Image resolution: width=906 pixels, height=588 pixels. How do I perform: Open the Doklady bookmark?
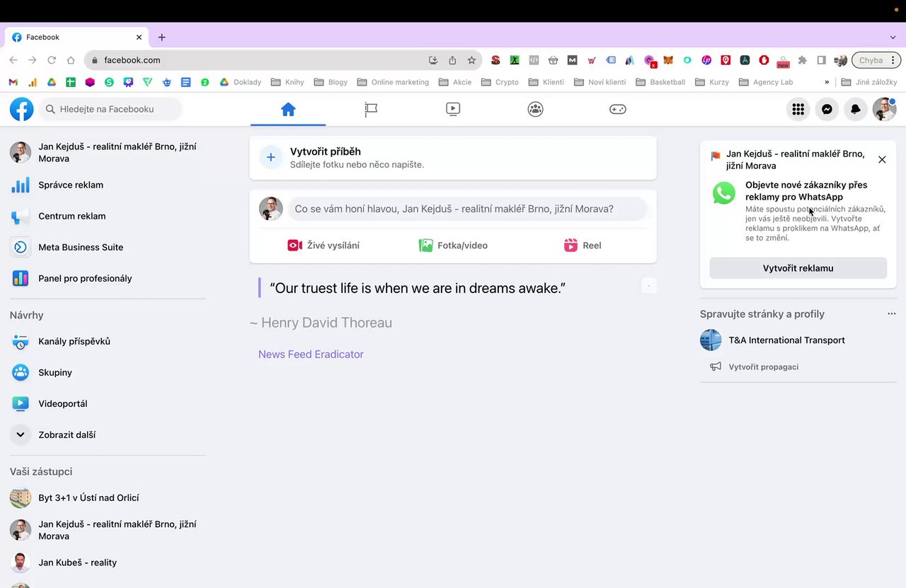coord(240,82)
